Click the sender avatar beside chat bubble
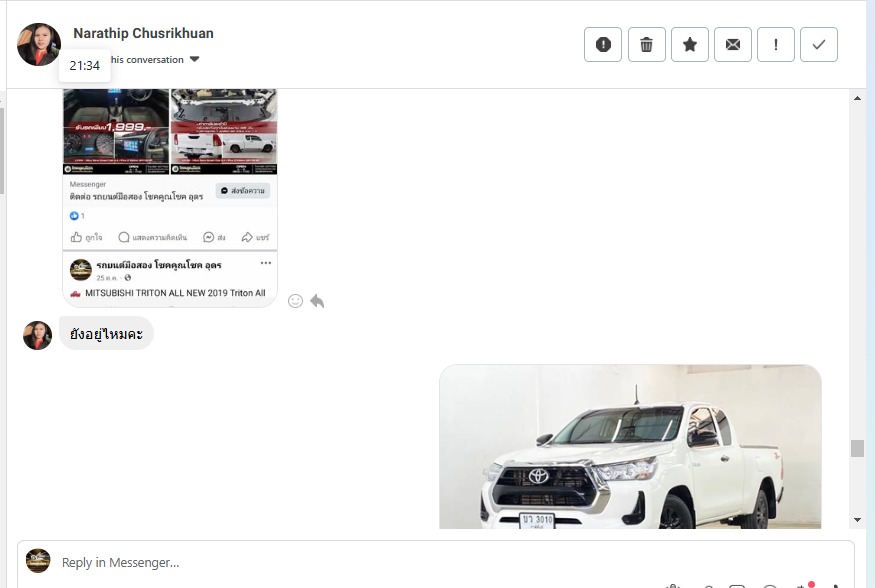Screen dimensions: 875x588 point(37,335)
